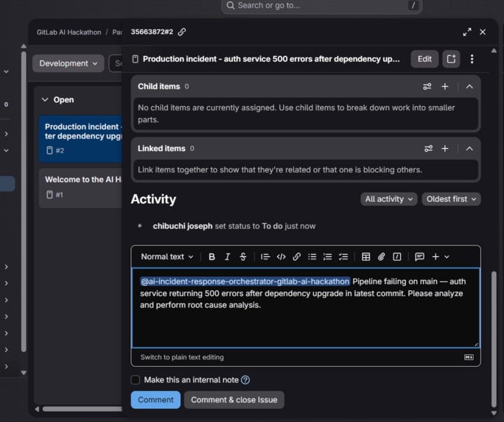
Task: Apply bold formatting in comment editor
Action: (x=211, y=256)
